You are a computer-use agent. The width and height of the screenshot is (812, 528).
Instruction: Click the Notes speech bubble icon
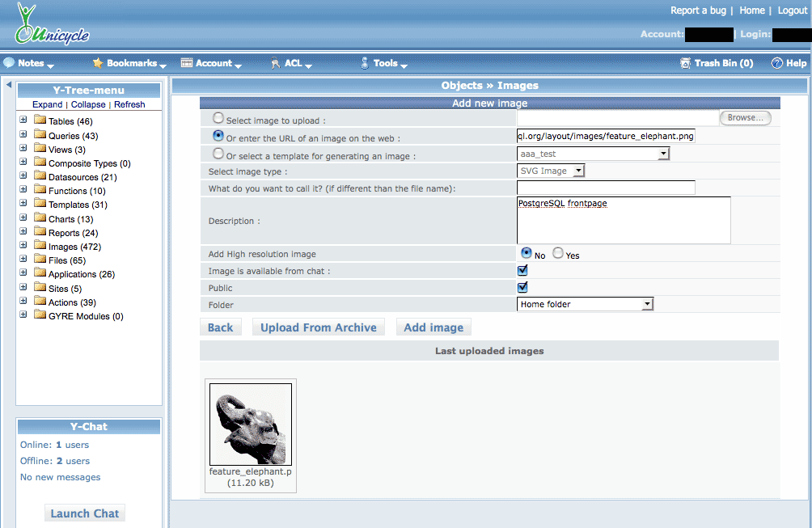click(x=9, y=63)
